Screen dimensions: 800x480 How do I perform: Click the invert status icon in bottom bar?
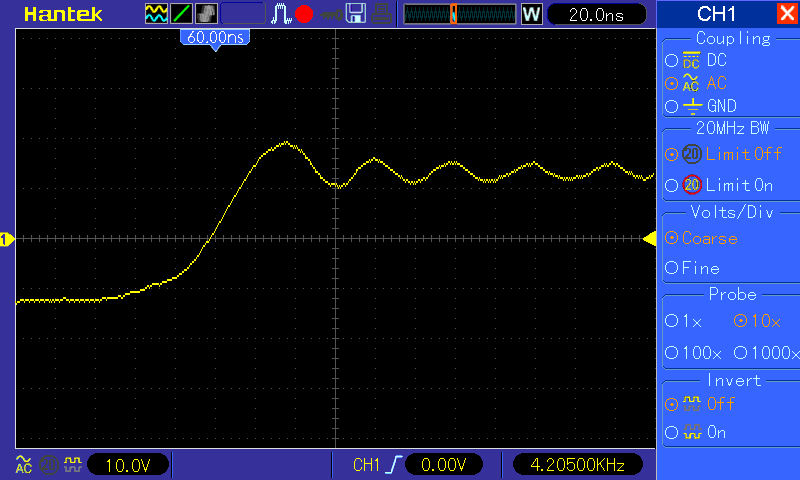pyautogui.click(x=73, y=464)
